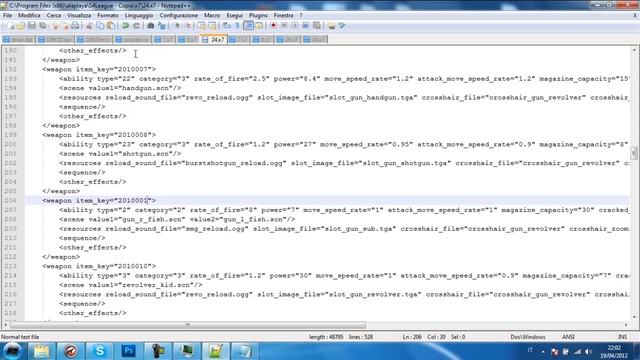Click the Open file toolbar icon
This screenshot has height=360, width=640.
(x=21, y=26)
